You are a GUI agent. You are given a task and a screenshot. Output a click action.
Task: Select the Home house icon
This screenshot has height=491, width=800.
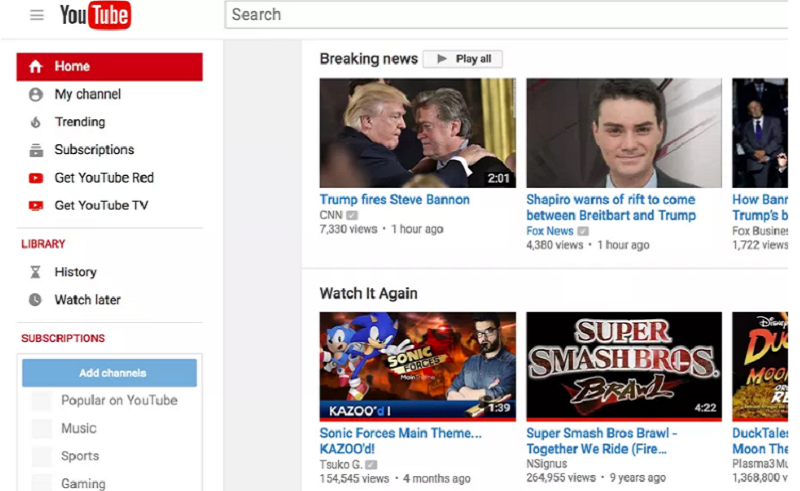click(x=35, y=66)
